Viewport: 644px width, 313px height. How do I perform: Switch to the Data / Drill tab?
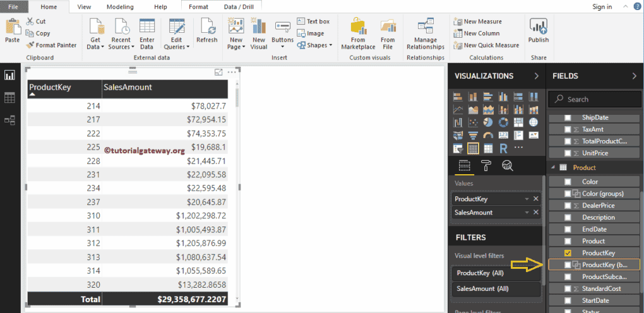pos(239,6)
